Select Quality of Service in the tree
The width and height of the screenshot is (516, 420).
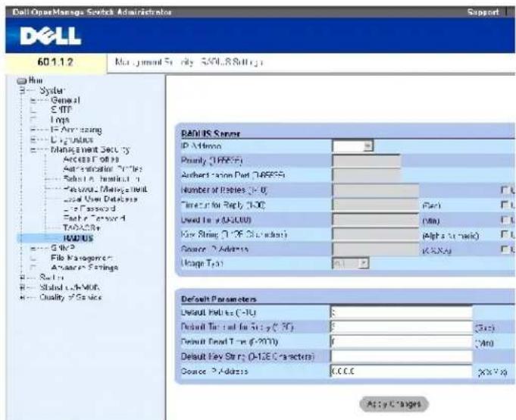tap(70, 297)
